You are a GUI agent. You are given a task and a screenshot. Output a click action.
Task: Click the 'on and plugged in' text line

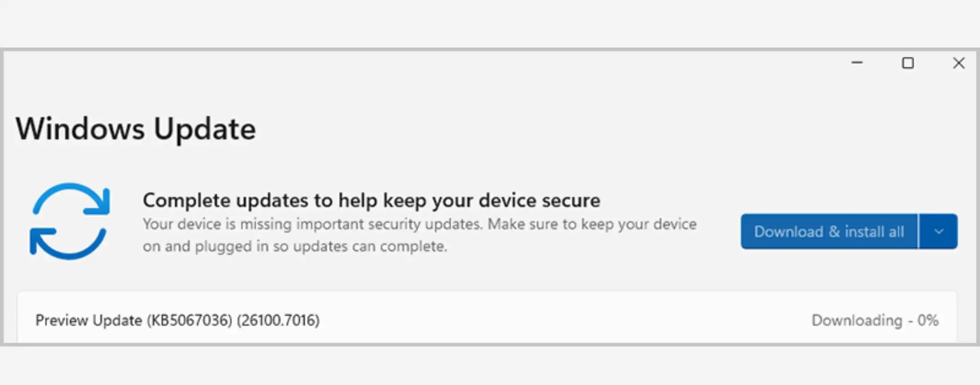pos(295,247)
